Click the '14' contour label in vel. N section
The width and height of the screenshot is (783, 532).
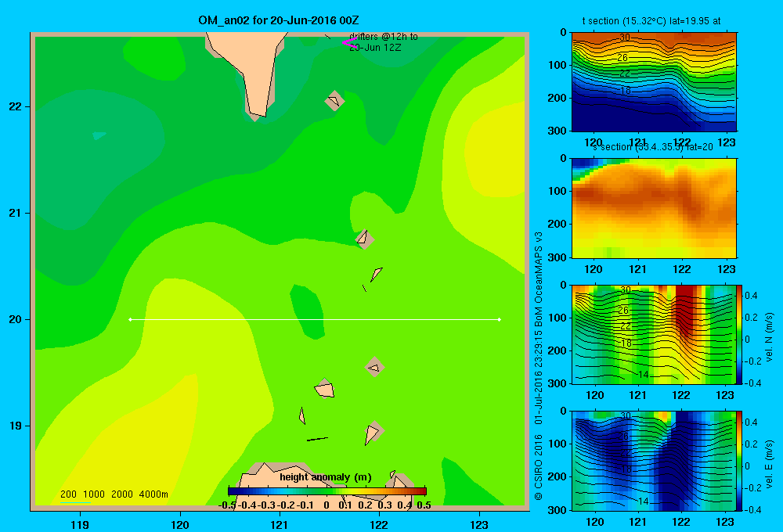pos(643,374)
